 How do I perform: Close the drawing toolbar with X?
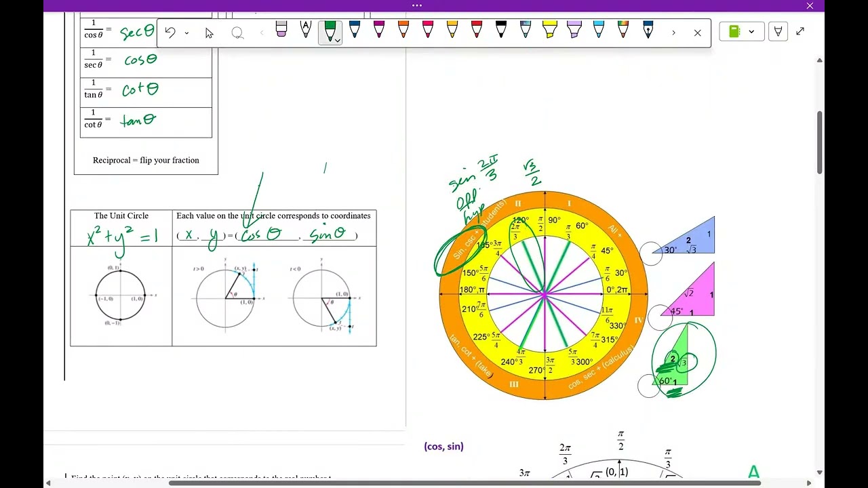click(697, 33)
